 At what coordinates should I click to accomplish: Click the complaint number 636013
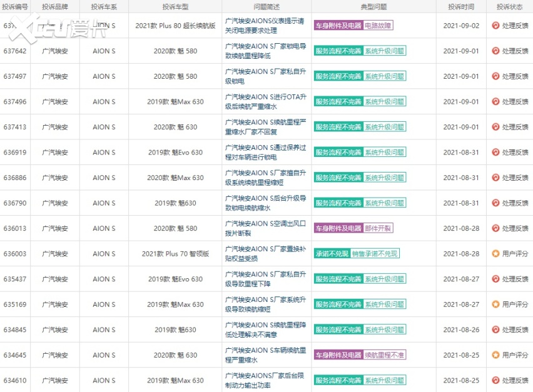(15, 228)
